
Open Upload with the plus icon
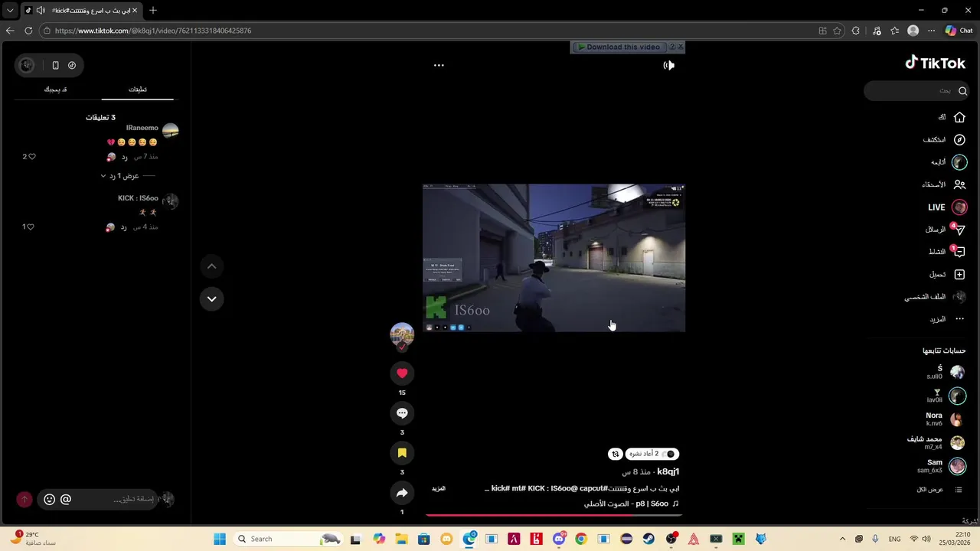click(x=959, y=274)
